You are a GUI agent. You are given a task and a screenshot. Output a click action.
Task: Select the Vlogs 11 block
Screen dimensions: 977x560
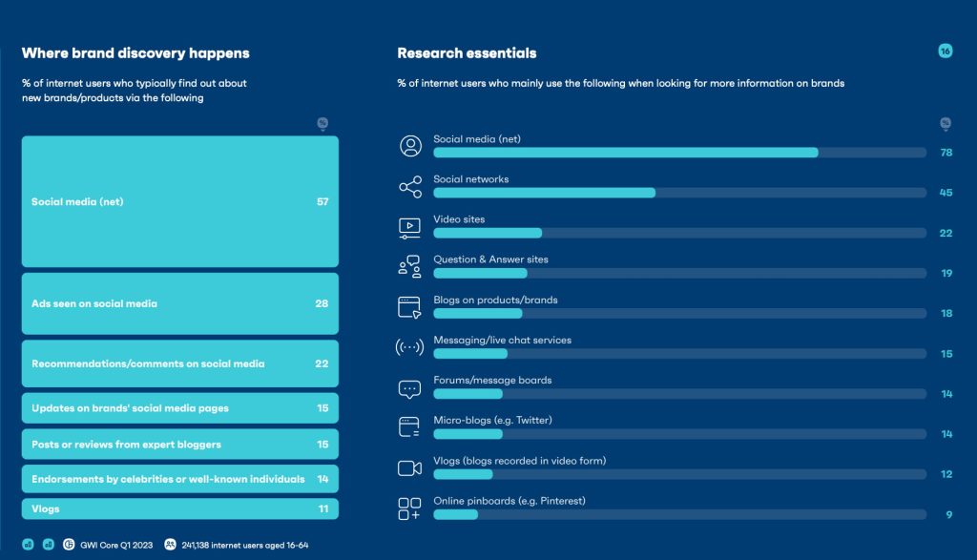click(x=180, y=508)
